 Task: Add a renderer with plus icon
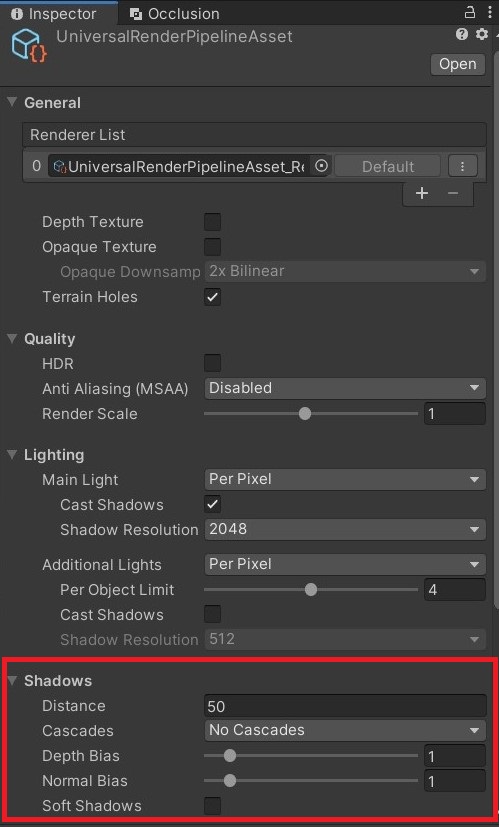point(421,193)
